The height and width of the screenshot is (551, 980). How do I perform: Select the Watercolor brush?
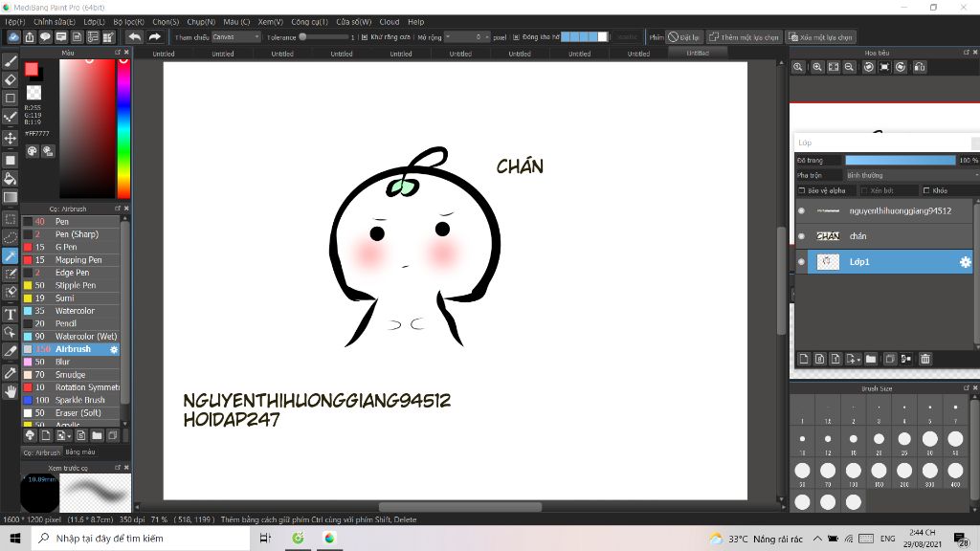[71, 311]
